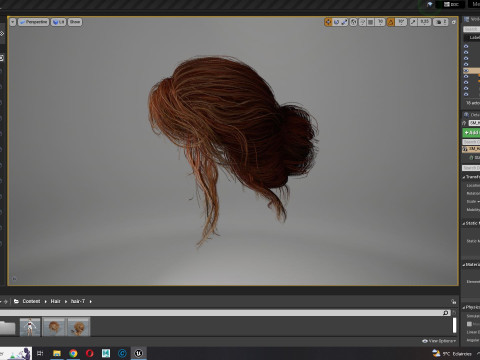Select the scale transform tool
This screenshot has width=480, height=360.
coord(344,22)
